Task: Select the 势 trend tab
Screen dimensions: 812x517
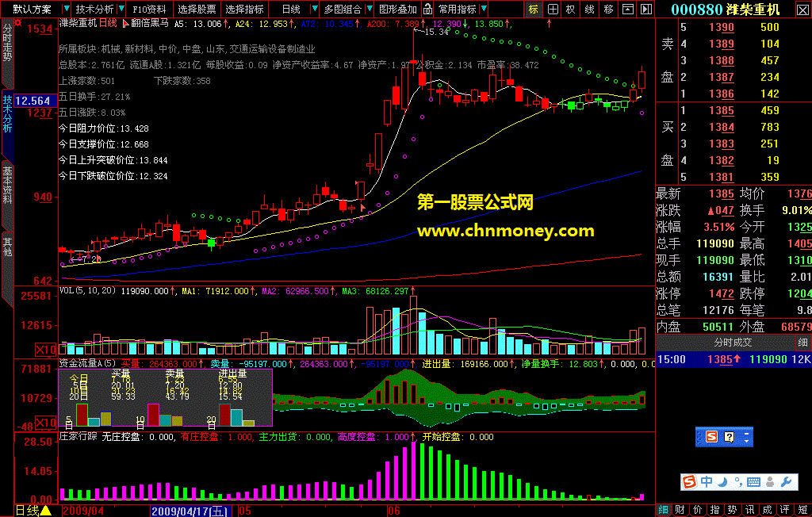Action: (732, 510)
